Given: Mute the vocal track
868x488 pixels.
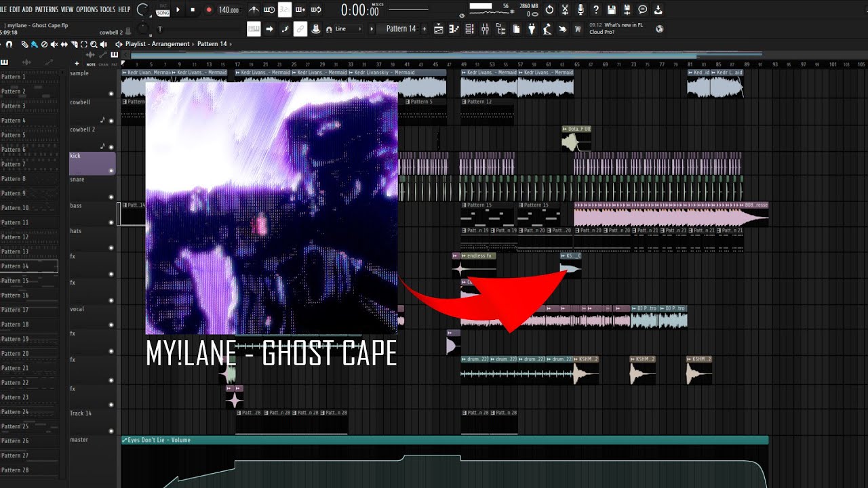Looking at the screenshot, I should coord(111,326).
